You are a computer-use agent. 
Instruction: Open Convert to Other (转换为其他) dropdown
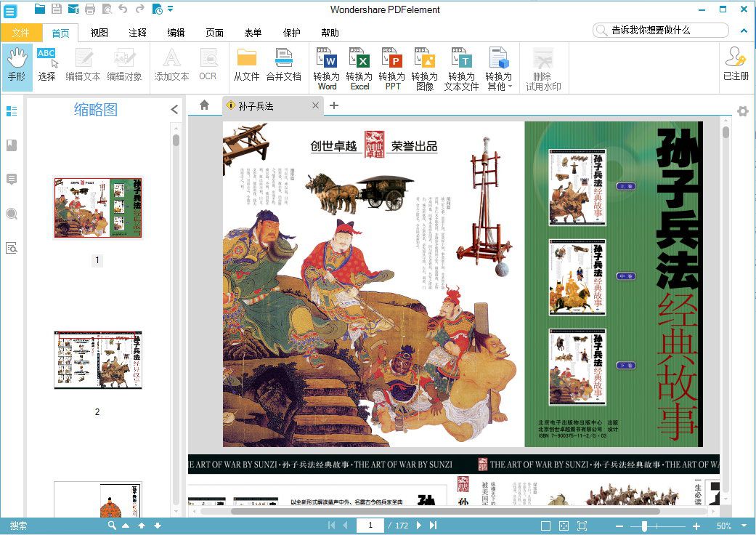(498, 68)
